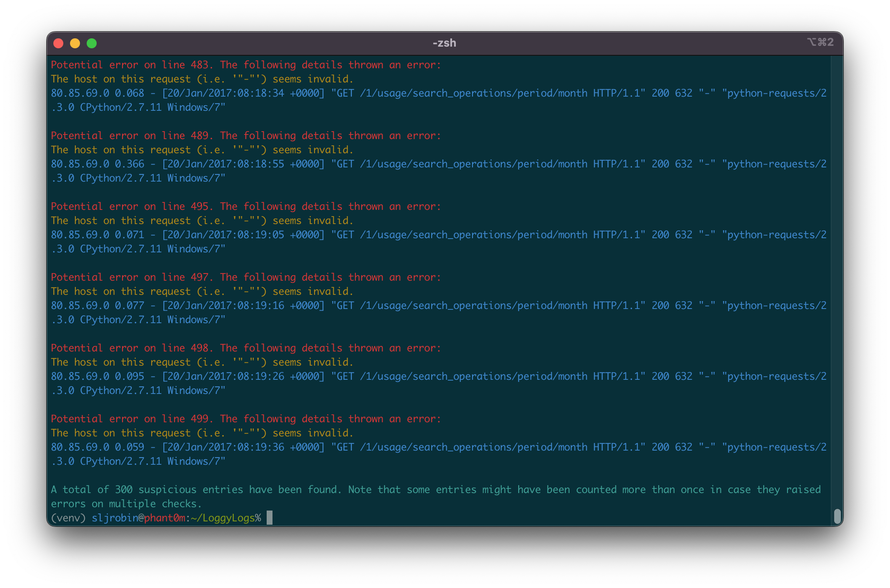Viewport: 890px width, 588px height.
Task: Click the ⌥⌘2 window shortcut indicator
Action: pyautogui.click(x=820, y=42)
